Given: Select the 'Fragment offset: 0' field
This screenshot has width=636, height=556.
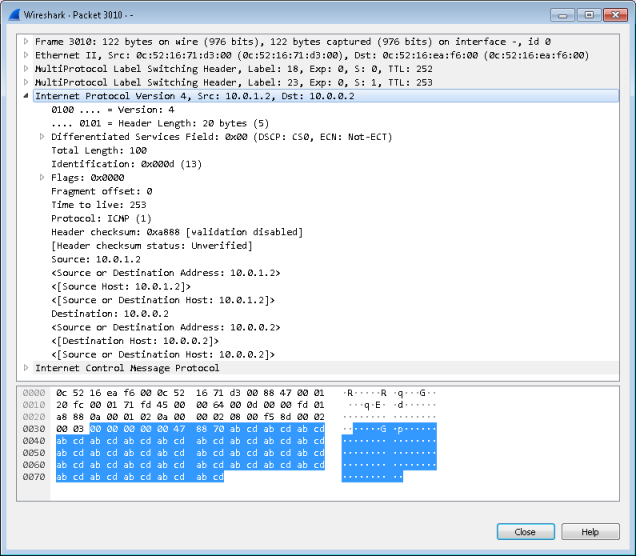Looking at the screenshot, I should pyautogui.click(x=102, y=191).
